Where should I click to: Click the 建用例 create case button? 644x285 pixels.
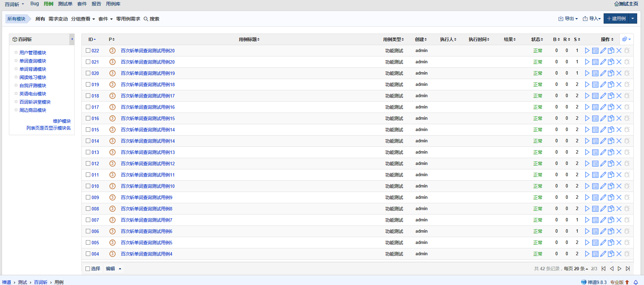616,18
